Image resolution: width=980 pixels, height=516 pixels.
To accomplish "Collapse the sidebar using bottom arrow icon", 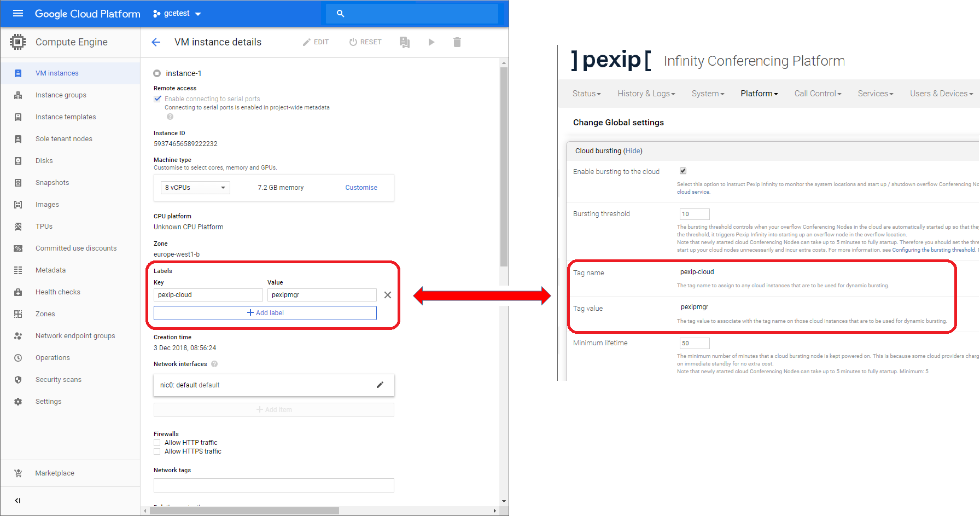I will pos(17,501).
